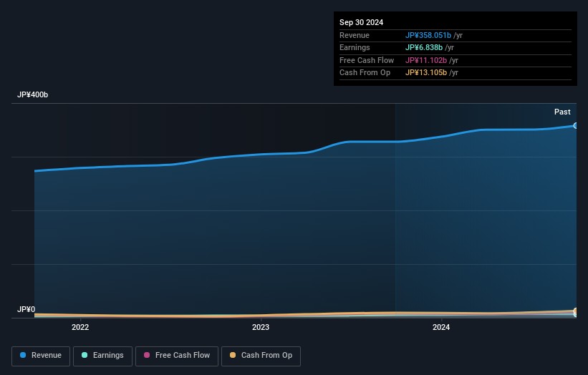Click the 2022 x-axis label
The image size is (588, 375).
80,328
